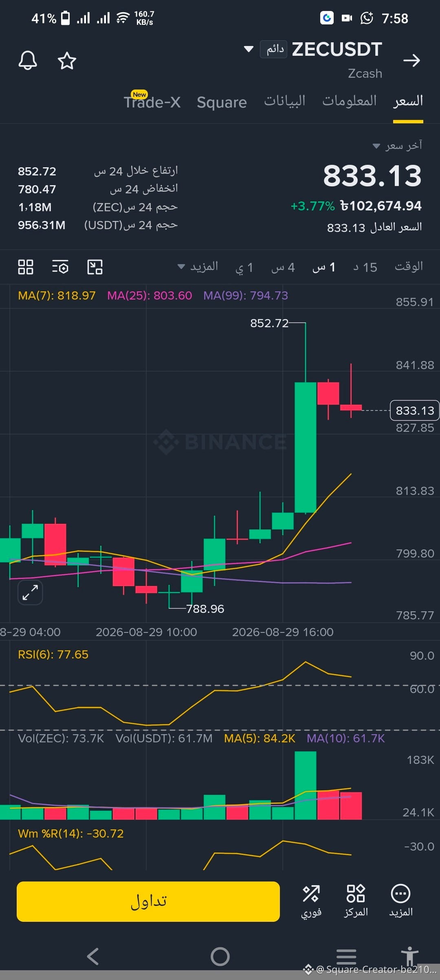Open the chart grid layout icon
The width and height of the screenshot is (440, 980).
[x=26, y=267]
